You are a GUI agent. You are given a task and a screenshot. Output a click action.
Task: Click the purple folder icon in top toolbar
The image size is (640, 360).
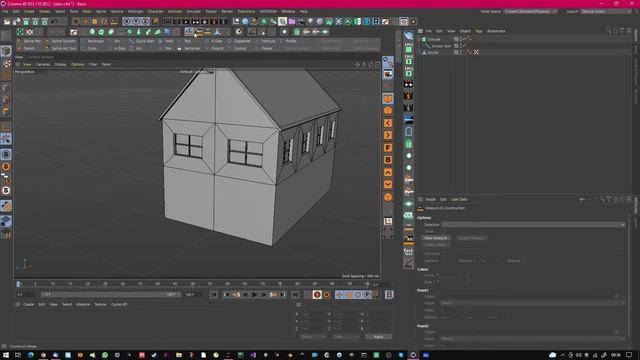pyautogui.click(x=292, y=21)
